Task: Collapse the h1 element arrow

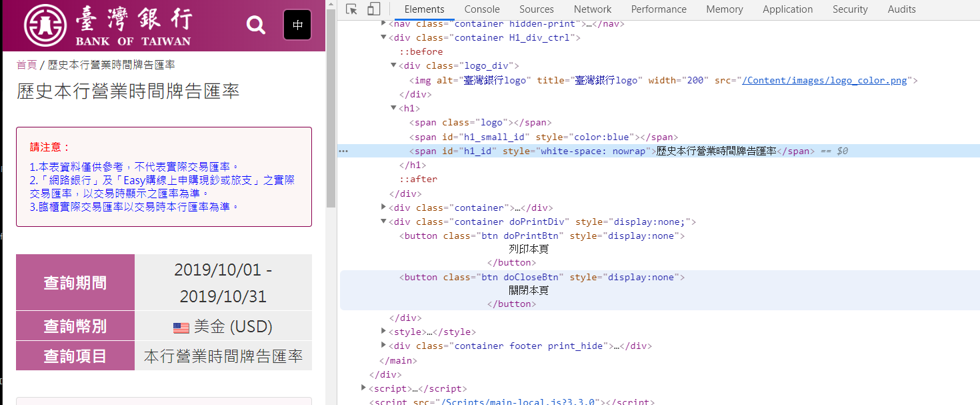Action: pos(393,107)
